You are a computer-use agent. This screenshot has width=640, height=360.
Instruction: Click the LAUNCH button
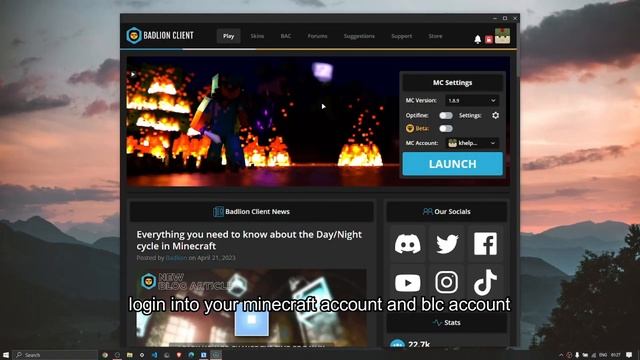(x=453, y=164)
